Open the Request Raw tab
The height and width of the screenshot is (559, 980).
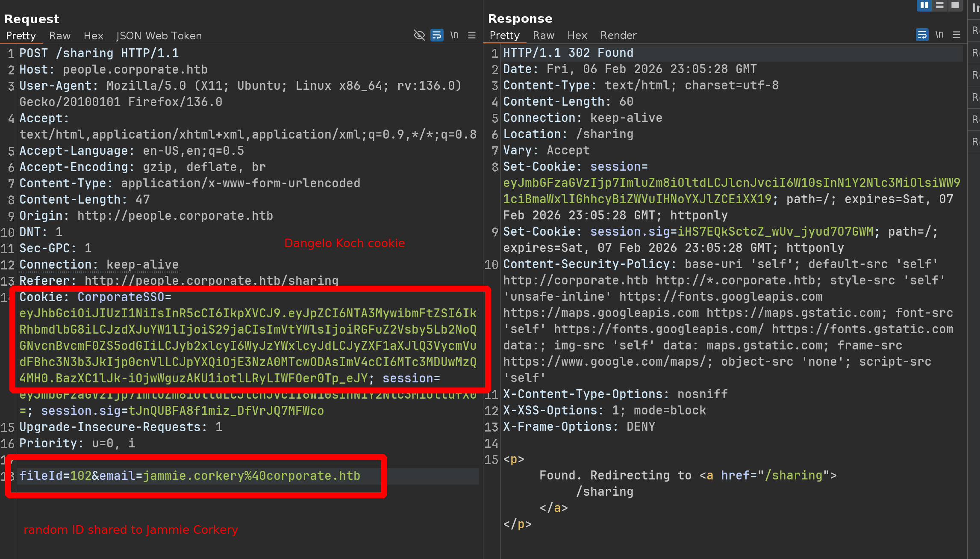pyautogui.click(x=59, y=35)
